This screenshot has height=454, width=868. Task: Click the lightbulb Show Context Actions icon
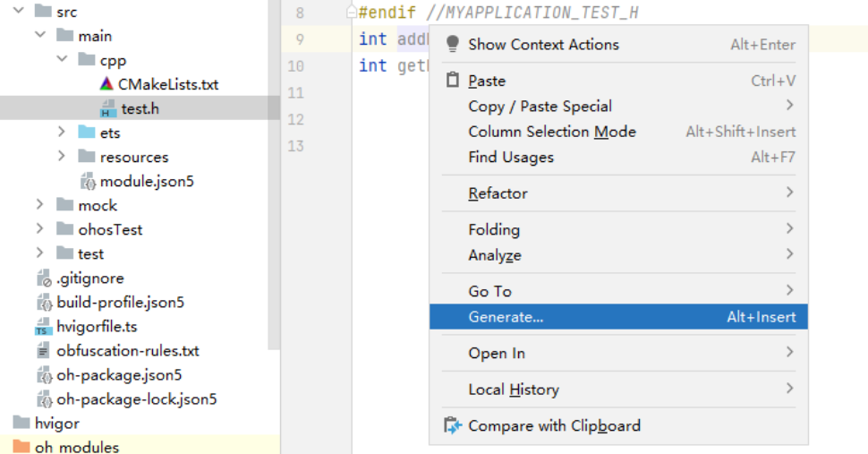[452, 44]
